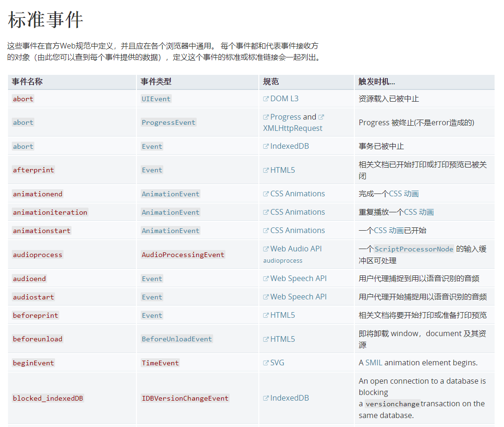Open the TimeEvent type link
Viewport: 504px width, 427px height.
click(x=160, y=363)
